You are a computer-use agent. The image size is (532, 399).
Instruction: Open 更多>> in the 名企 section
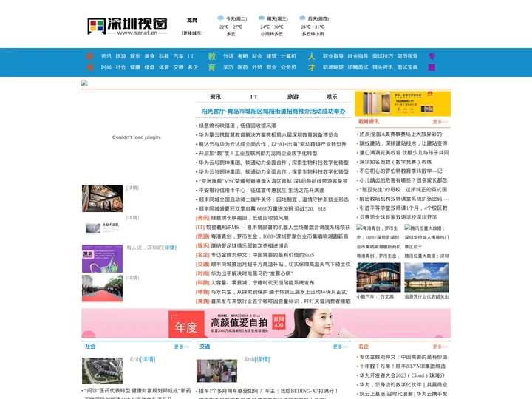[440, 347]
